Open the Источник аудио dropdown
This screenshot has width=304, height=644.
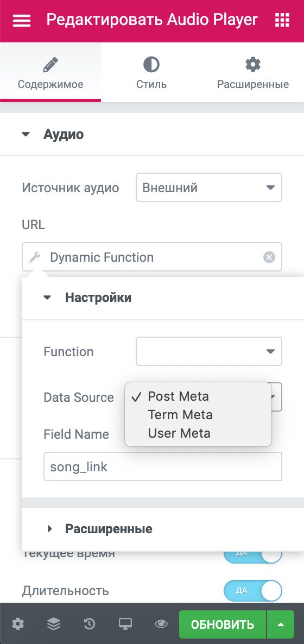(208, 187)
